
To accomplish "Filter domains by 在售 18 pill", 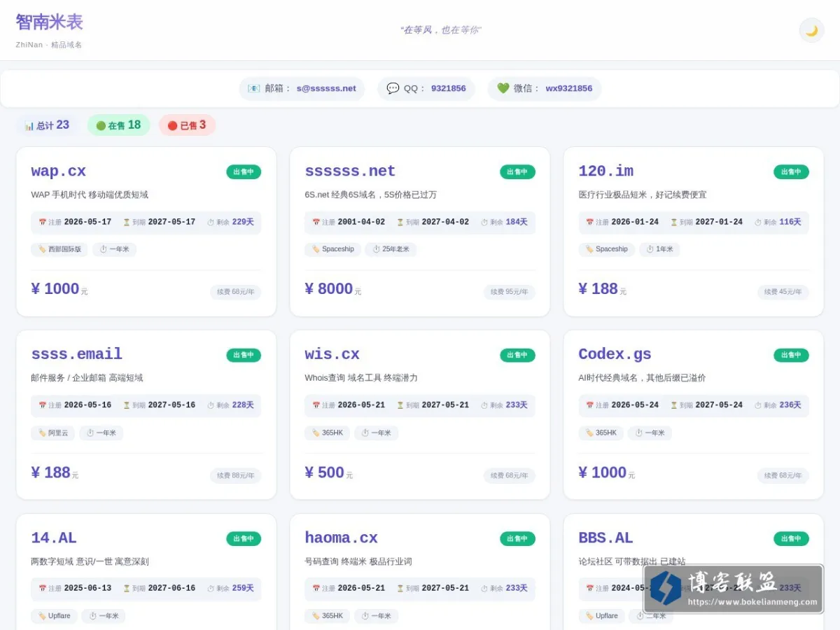I will [118, 125].
